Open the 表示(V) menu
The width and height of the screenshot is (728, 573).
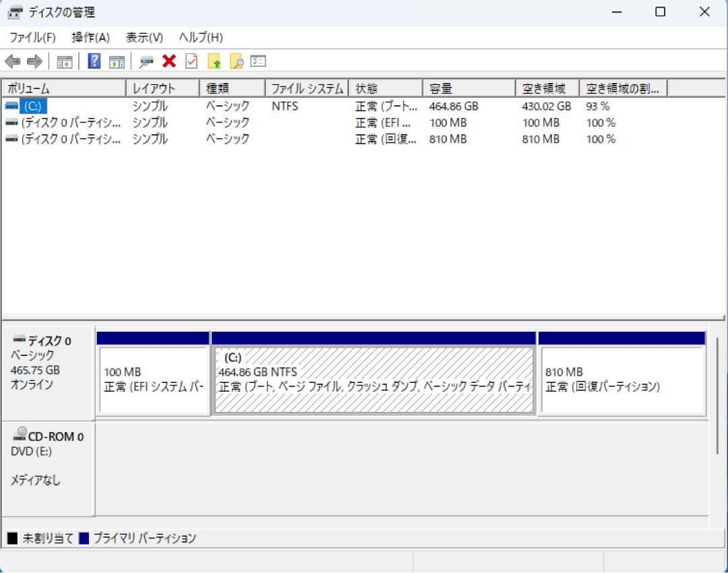144,37
